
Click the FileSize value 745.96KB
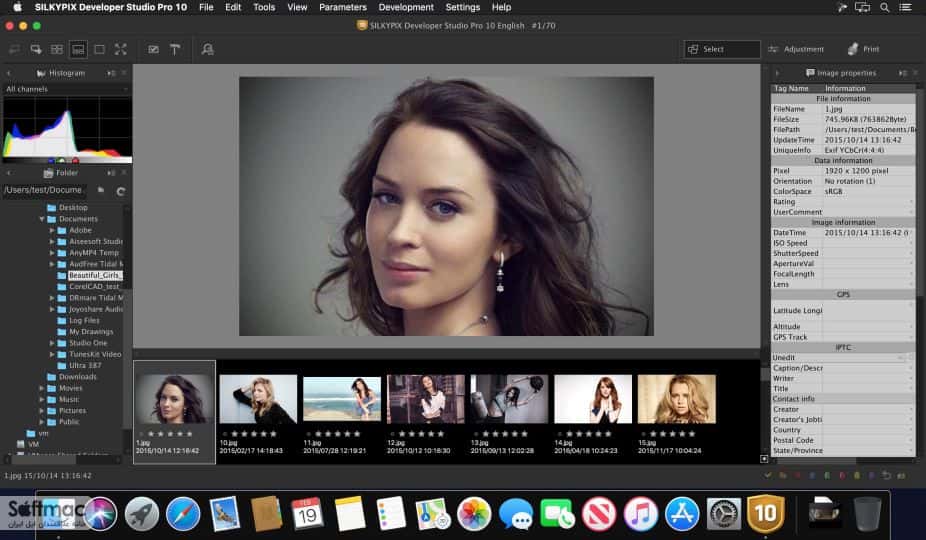click(865, 119)
